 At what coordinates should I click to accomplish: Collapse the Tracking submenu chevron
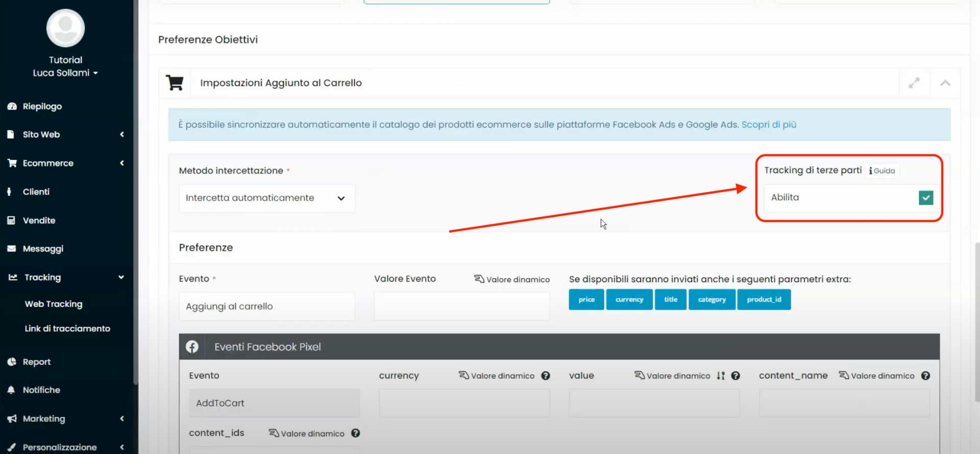[121, 277]
